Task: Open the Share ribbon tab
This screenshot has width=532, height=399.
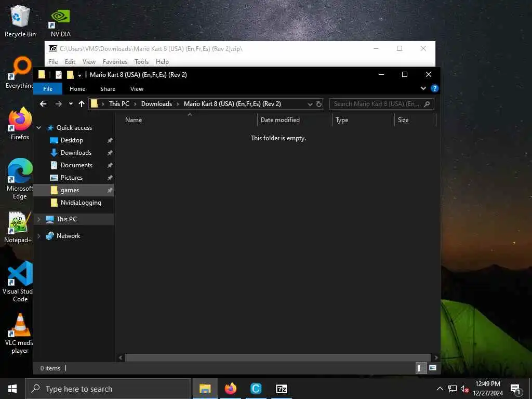Action: 108,89
